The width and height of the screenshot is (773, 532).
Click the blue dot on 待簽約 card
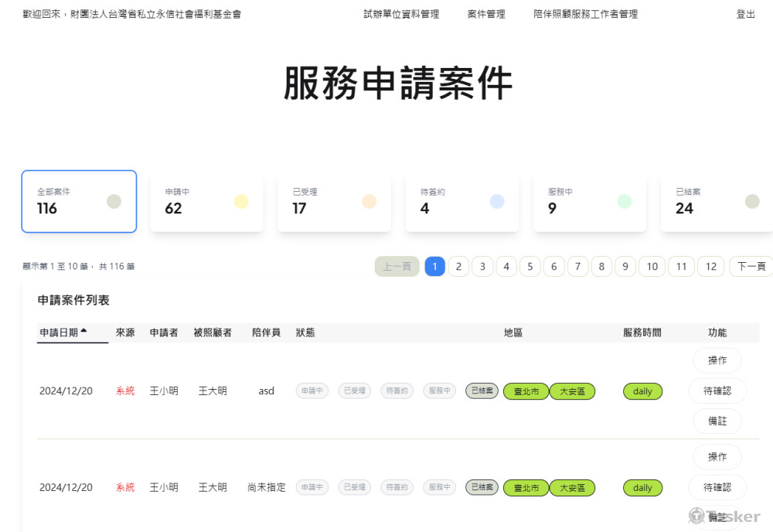(x=497, y=202)
